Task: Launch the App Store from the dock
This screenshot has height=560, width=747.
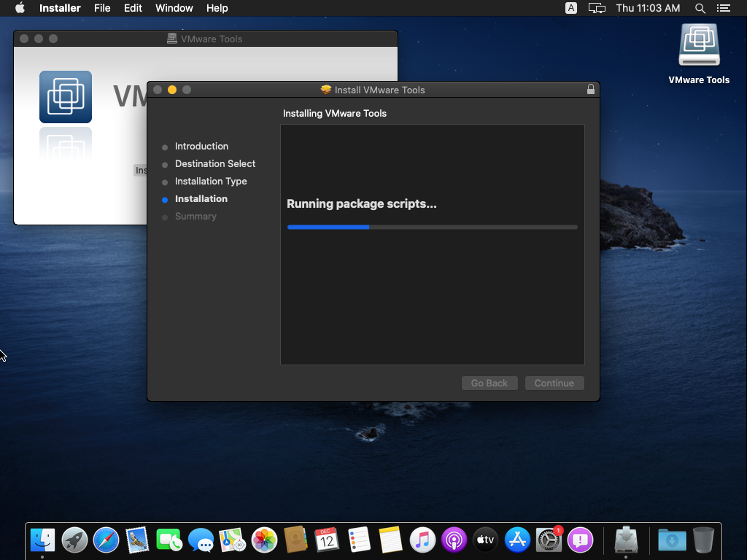Action: click(517, 540)
